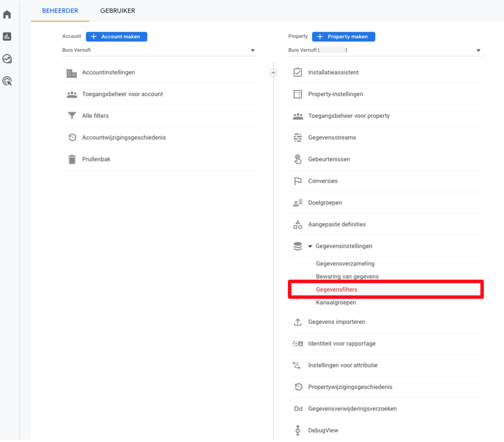The height and width of the screenshot is (442, 504).
Task: Open the Gegevensfilters link
Action: (336, 289)
